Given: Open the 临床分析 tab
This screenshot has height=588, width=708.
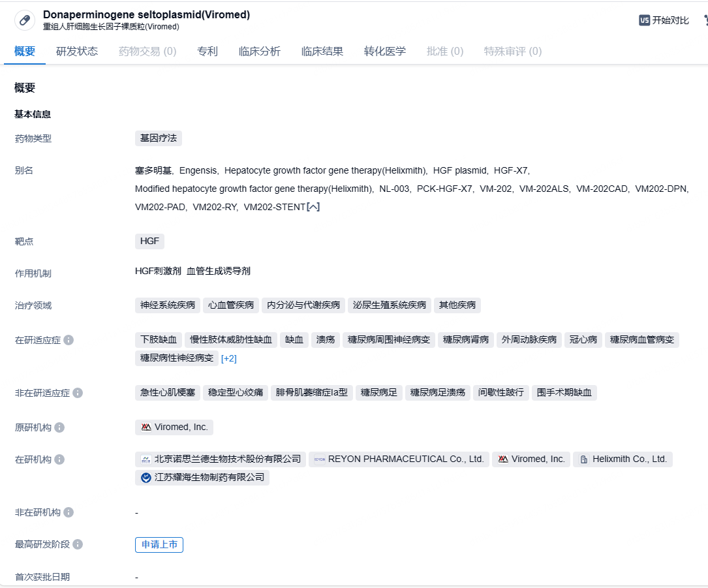Looking at the screenshot, I should click(260, 51).
